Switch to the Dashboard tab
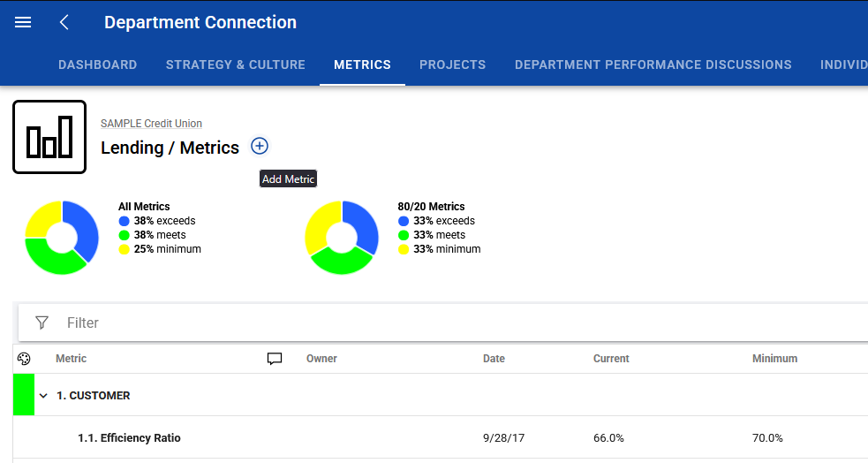868x463 pixels. coord(98,65)
